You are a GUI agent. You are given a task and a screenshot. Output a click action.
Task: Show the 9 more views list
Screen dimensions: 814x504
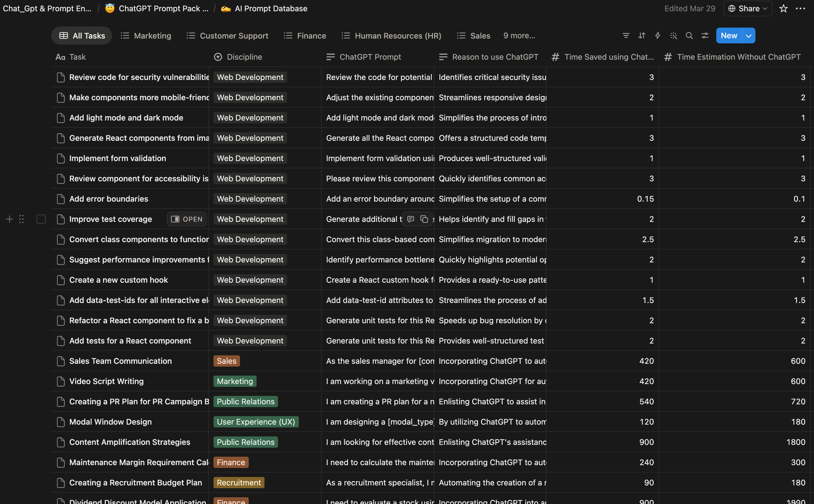click(519, 36)
